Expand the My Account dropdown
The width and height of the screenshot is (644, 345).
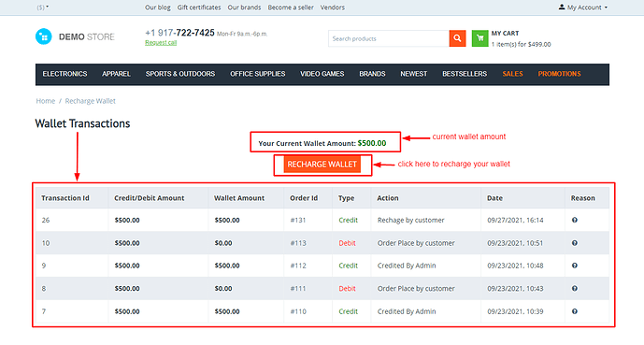coord(583,7)
